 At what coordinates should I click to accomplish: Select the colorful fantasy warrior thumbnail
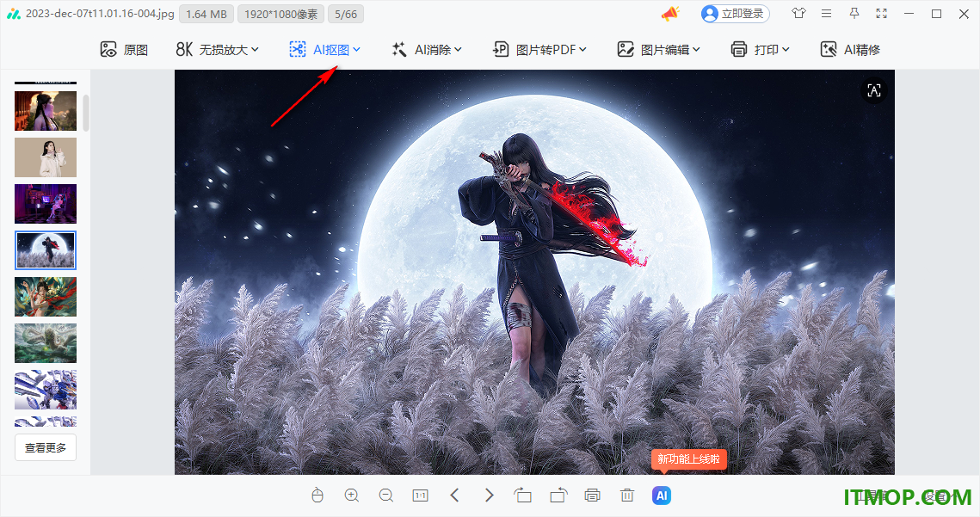(46, 297)
